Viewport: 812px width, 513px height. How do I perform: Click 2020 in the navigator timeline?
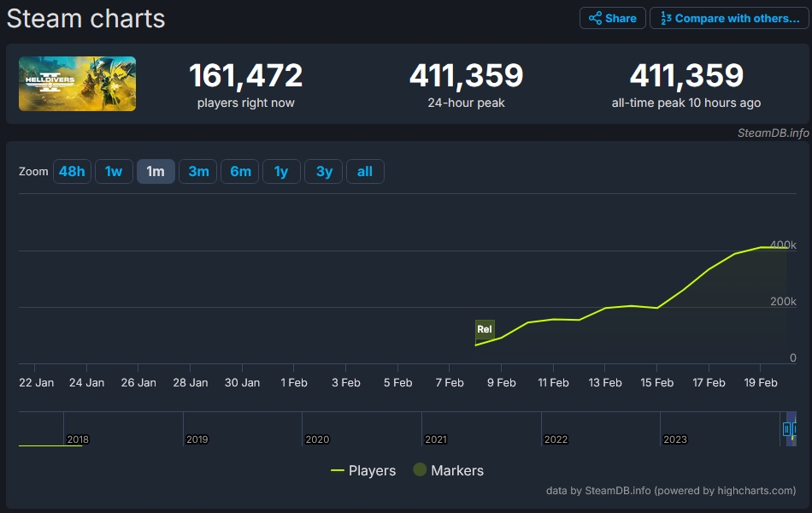click(x=317, y=439)
